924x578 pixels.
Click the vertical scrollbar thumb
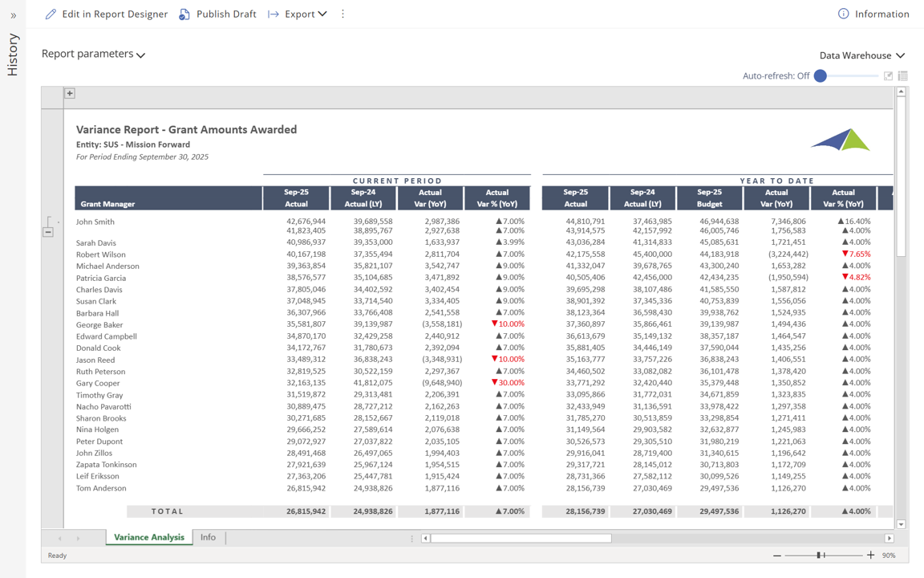[x=901, y=177]
